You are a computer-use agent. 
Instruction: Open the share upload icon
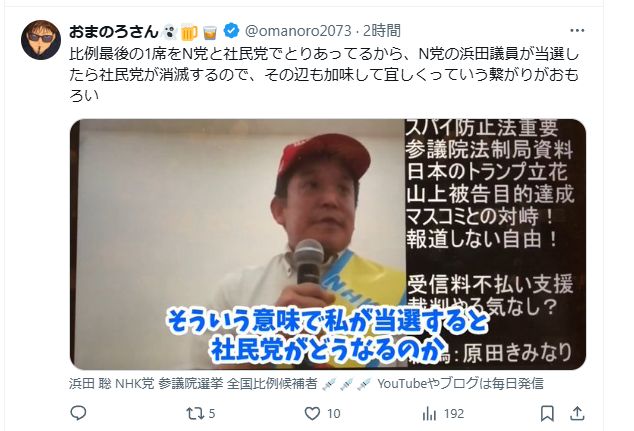tap(577, 413)
